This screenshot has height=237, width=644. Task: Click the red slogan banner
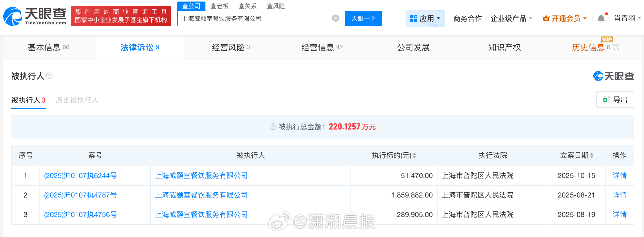click(x=121, y=16)
